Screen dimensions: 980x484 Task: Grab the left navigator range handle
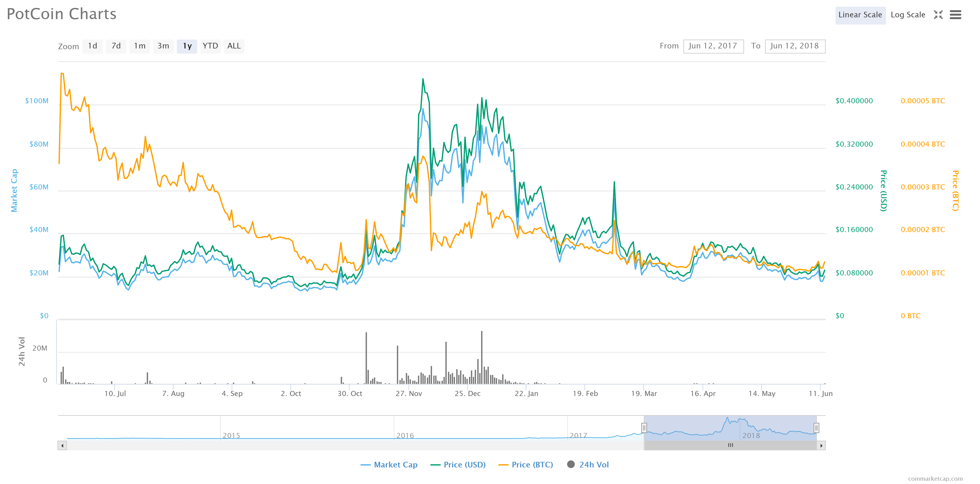[x=644, y=428]
